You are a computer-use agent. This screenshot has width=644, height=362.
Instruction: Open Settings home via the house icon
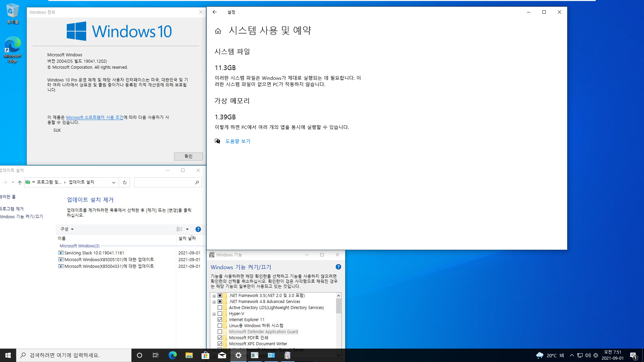tap(218, 31)
